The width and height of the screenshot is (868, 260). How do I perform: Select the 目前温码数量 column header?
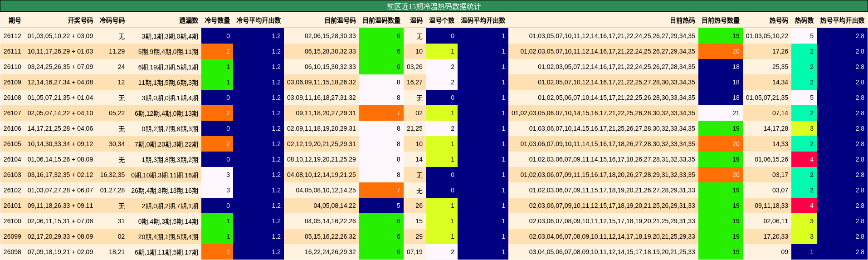(381, 20)
